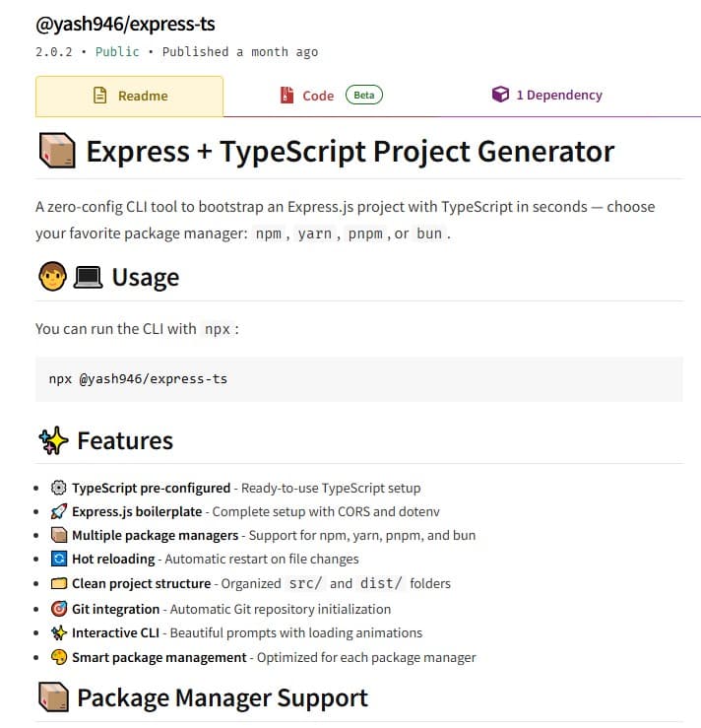The height and width of the screenshot is (728, 701).
Task: Open the Readme tab
Action: (x=129, y=96)
